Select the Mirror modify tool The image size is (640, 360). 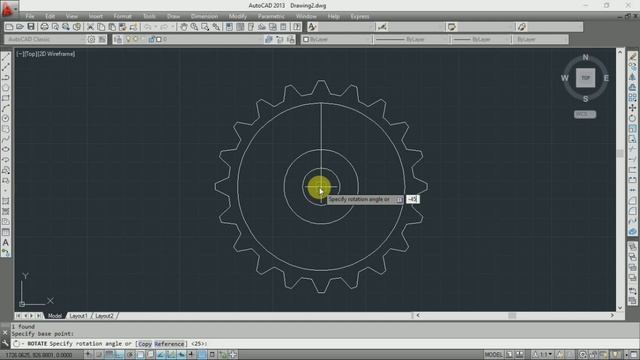(x=632, y=77)
